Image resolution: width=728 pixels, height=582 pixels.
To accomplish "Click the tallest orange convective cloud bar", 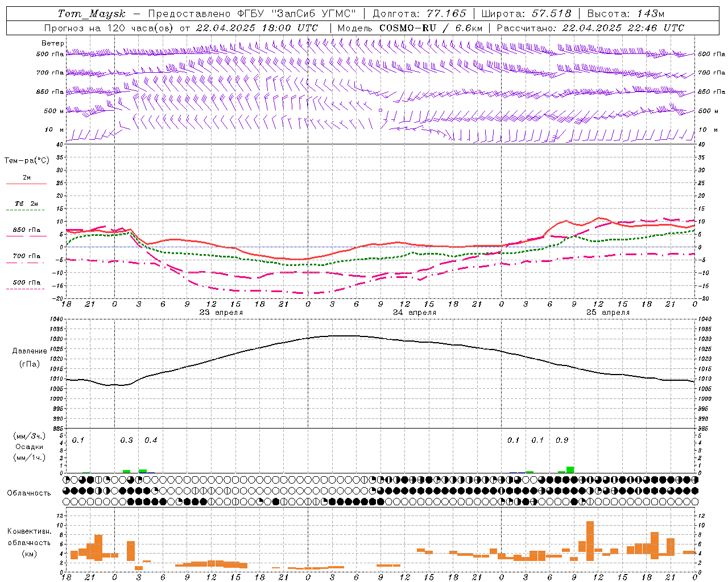I will pyautogui.click(x=590, y=537).
